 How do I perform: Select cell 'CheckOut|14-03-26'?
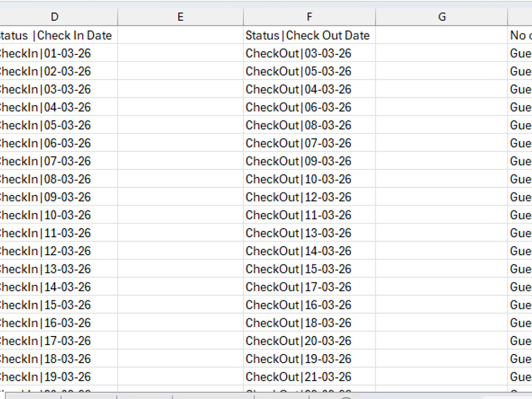point(310,251)
